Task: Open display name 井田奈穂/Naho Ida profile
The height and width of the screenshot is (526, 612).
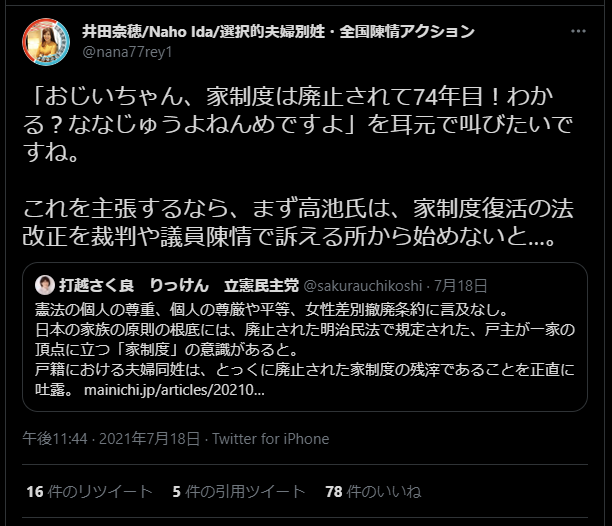Action: [278, 31]
